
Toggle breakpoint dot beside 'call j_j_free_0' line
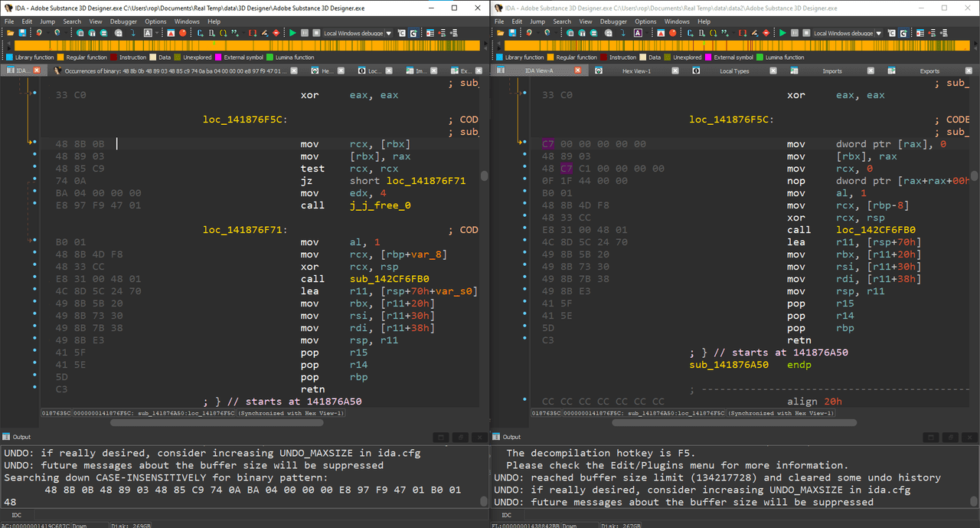pos(34,205)
